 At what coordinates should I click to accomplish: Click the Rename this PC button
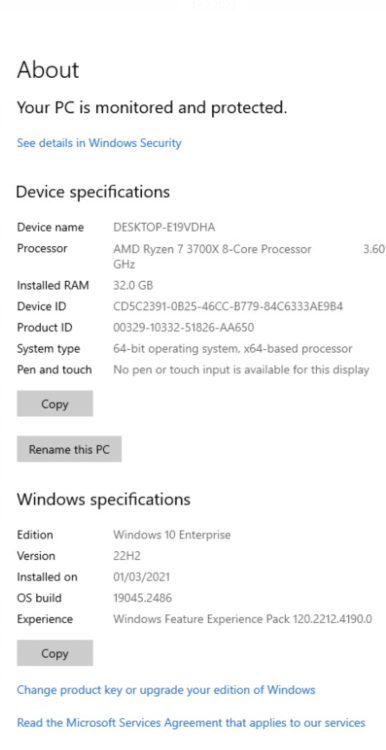pyautogui.click(x=69, y=449)
